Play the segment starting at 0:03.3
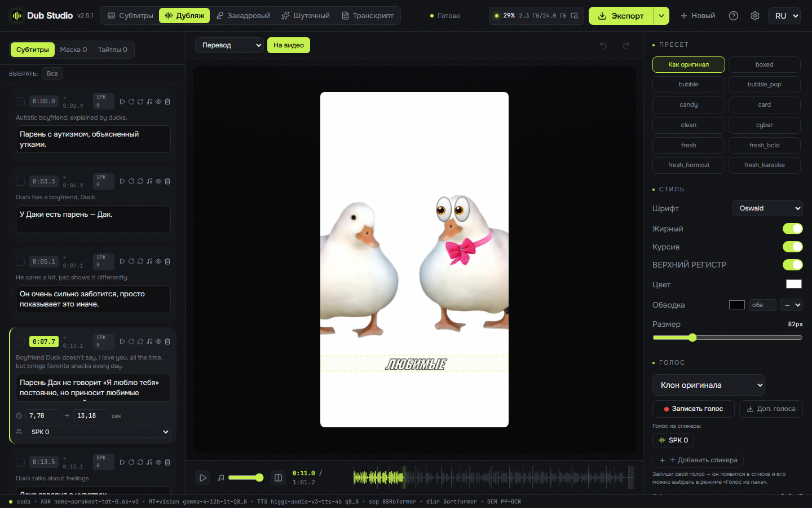The image size is (812, 508). tap(122, 181)
